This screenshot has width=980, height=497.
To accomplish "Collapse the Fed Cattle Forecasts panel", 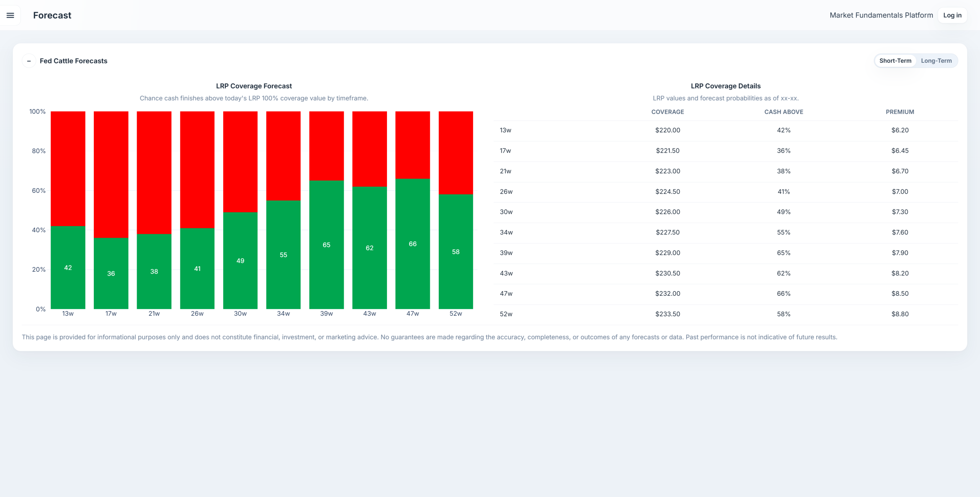I will [x=29, y=61].
